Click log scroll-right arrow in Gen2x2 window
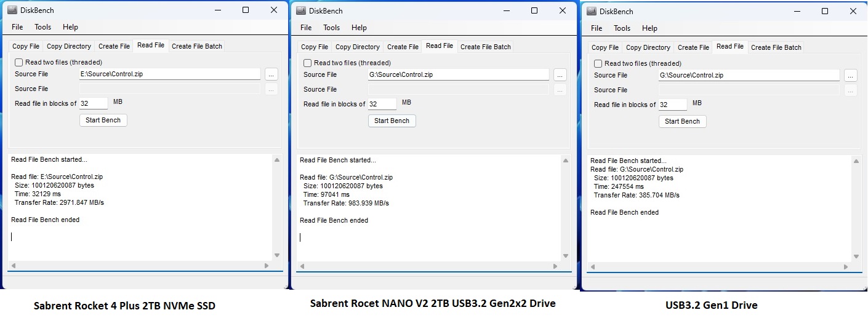This screenshot has height=334, width=868. point(555,266)
